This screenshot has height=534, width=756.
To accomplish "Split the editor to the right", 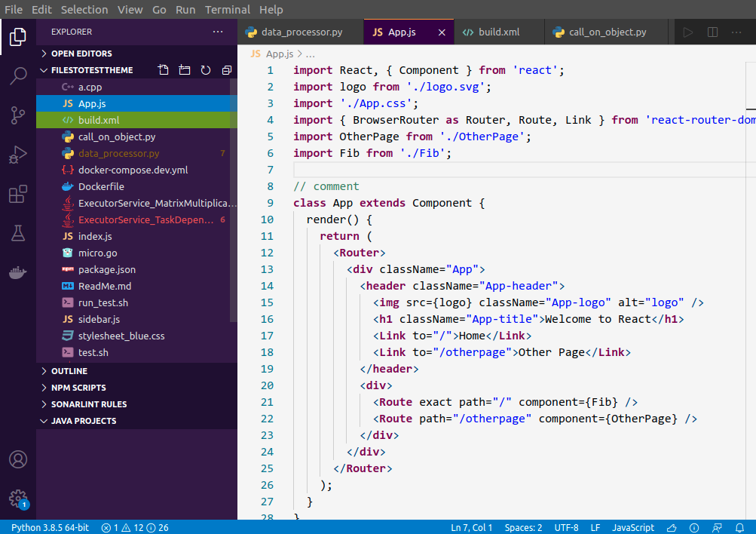I will [712, 32].
